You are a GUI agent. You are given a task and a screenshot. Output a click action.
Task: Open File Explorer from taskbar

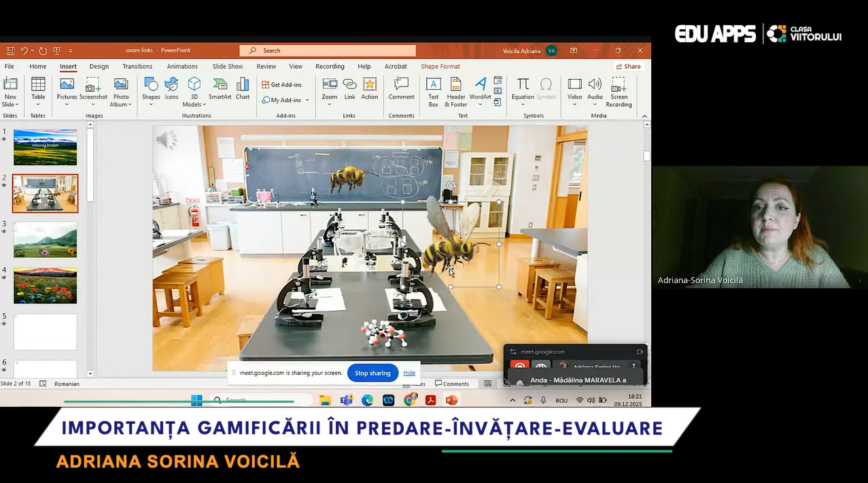pos(325,400)
